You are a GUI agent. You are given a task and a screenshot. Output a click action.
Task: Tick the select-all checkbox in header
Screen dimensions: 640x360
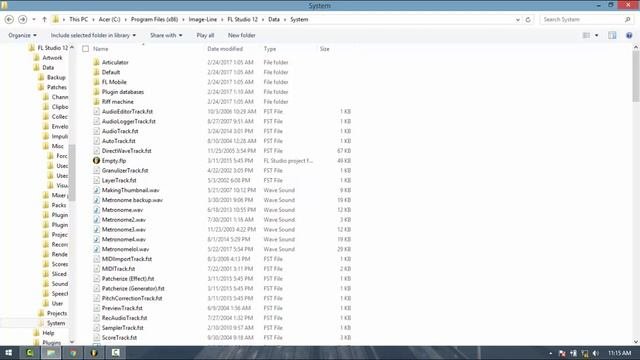coord(85,49)
